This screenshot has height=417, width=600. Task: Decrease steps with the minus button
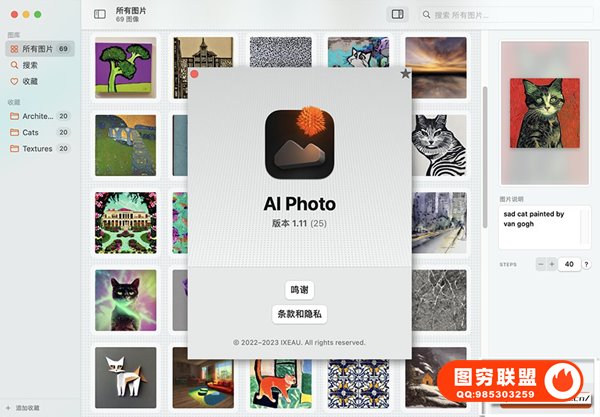point(541,264)
